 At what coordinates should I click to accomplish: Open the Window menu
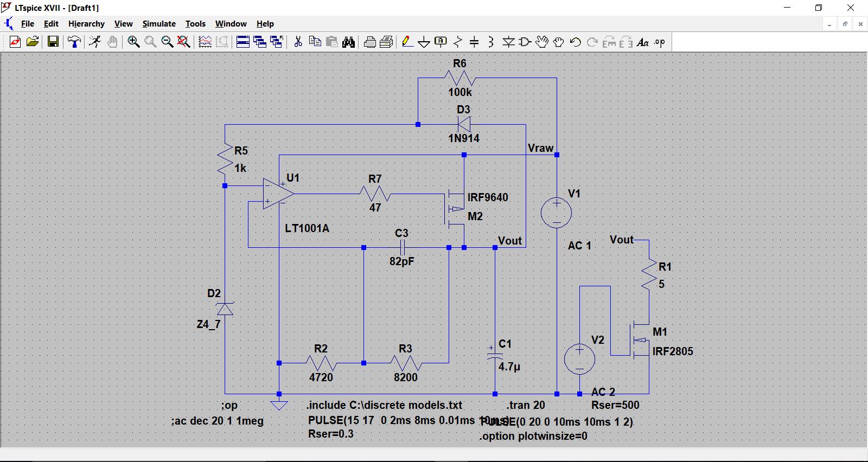[231, 24]
